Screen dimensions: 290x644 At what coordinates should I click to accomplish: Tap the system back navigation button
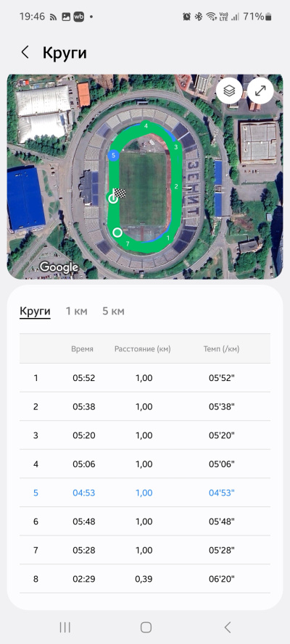tap(227, 627)
